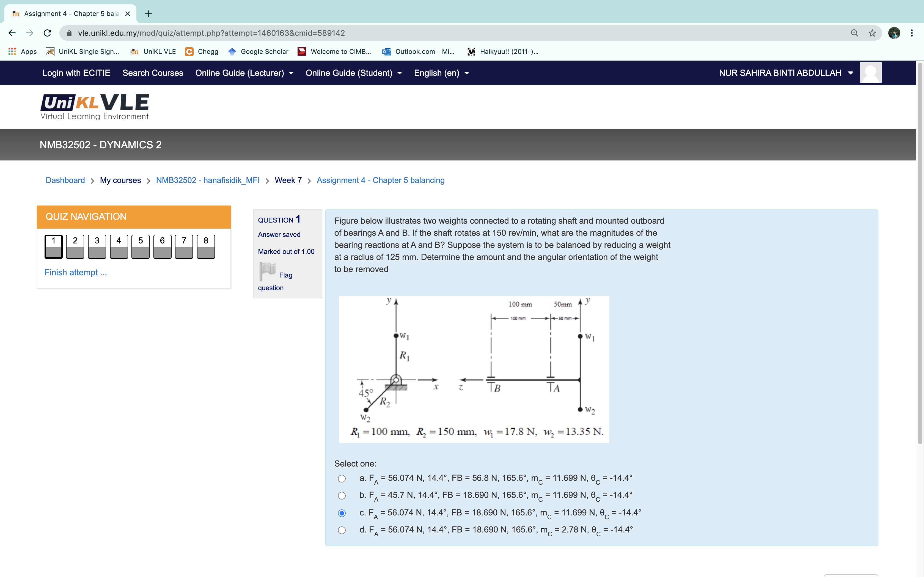Open the zoom magnifier icon in address bar
This screenshot has height=577, width=924.
[854, 33]
